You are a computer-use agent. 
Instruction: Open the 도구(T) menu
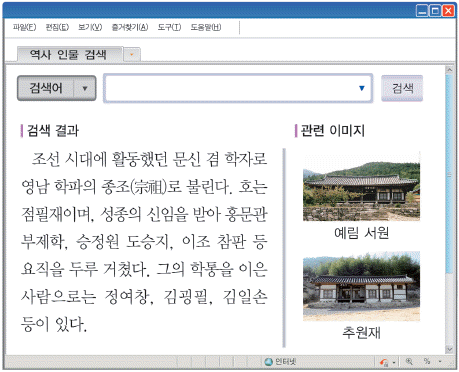(169, 27)
